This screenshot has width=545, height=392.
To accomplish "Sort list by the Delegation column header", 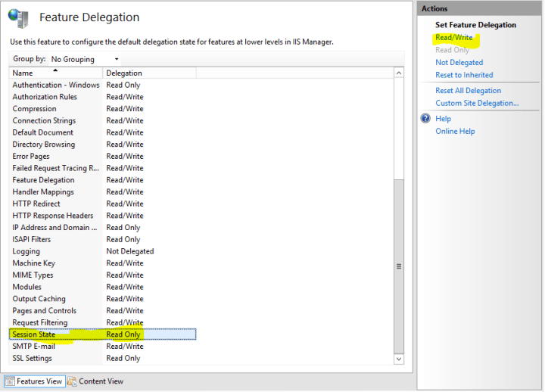I will click(x=149, y=73).
